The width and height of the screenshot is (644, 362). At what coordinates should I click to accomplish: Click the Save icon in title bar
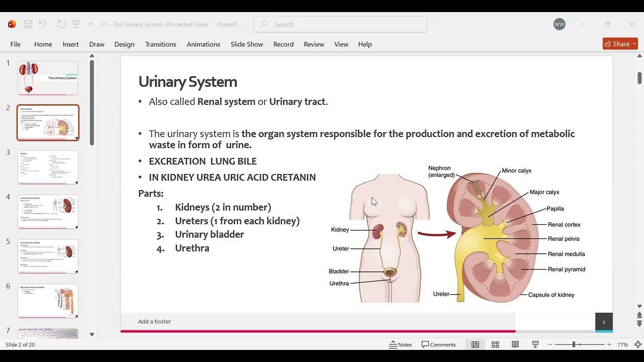point(28,24)
